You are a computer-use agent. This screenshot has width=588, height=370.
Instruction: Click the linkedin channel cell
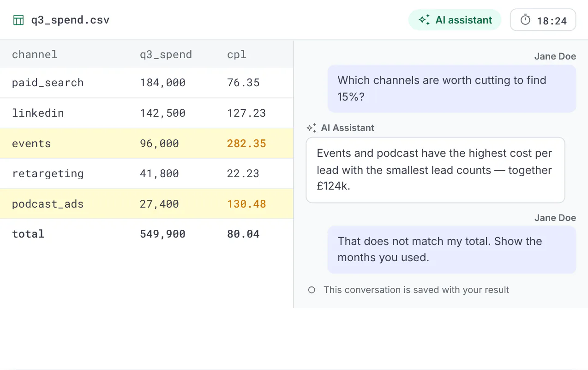(38, 113)
